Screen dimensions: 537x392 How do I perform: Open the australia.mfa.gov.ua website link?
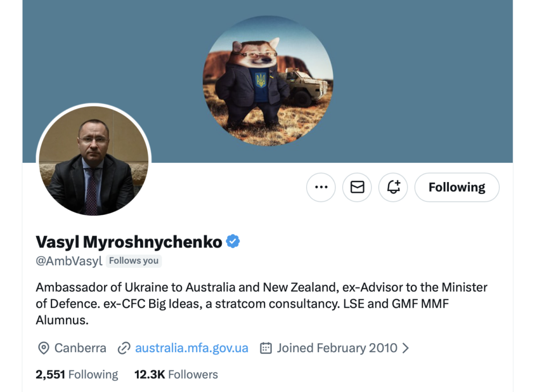point(192,348)
